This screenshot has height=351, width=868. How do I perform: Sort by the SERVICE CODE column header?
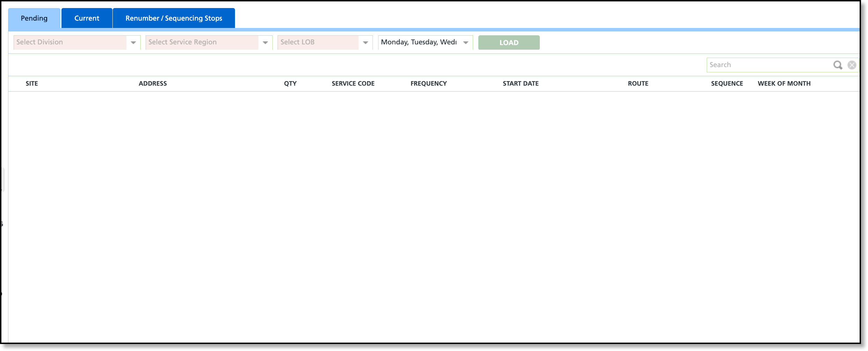coord(353,84)
